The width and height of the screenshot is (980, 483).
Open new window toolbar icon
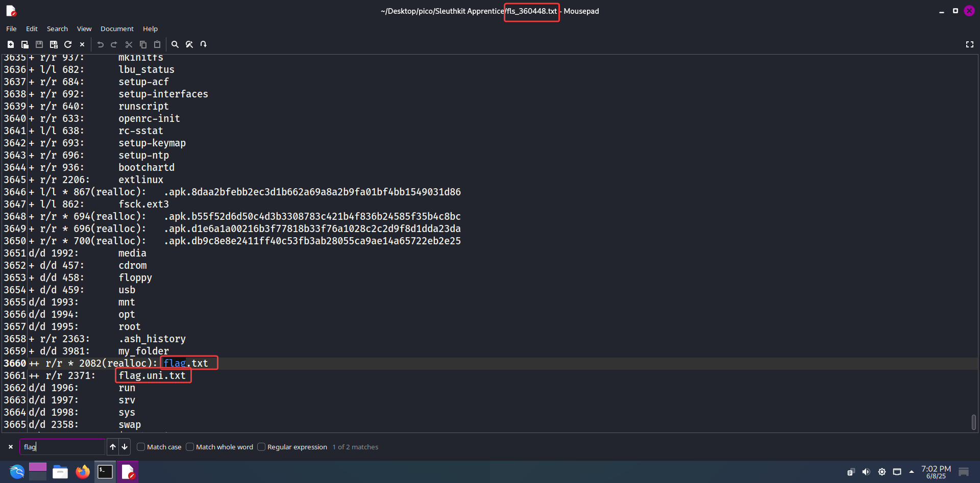(x=24, y=44)
